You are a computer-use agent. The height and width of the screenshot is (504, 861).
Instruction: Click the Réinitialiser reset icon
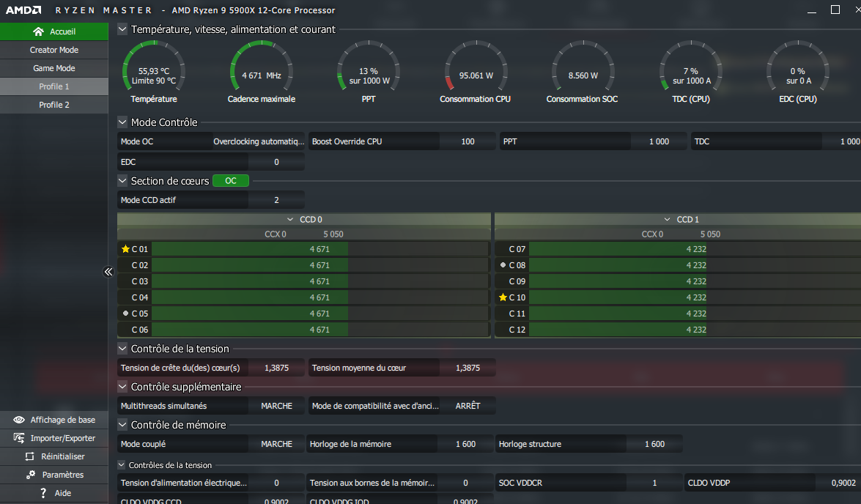[29, 456]
